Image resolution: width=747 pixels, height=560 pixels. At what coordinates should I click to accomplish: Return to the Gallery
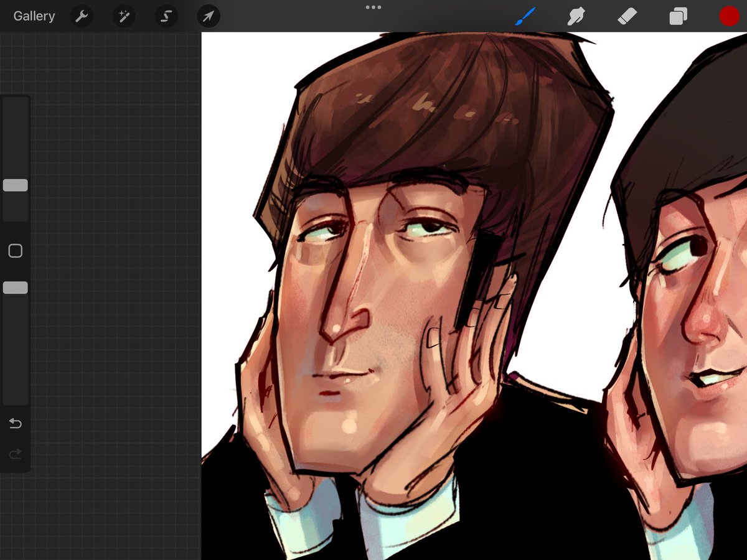(34, 16)
